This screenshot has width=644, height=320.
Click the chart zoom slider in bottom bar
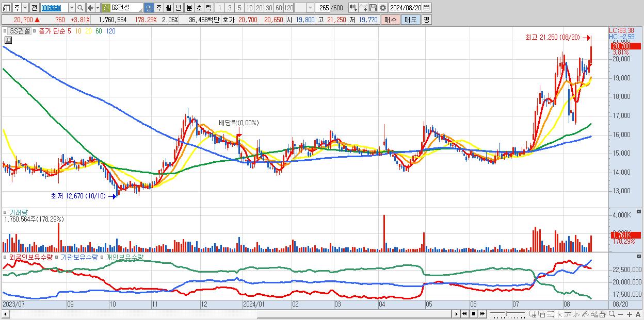tap(507, 314)
